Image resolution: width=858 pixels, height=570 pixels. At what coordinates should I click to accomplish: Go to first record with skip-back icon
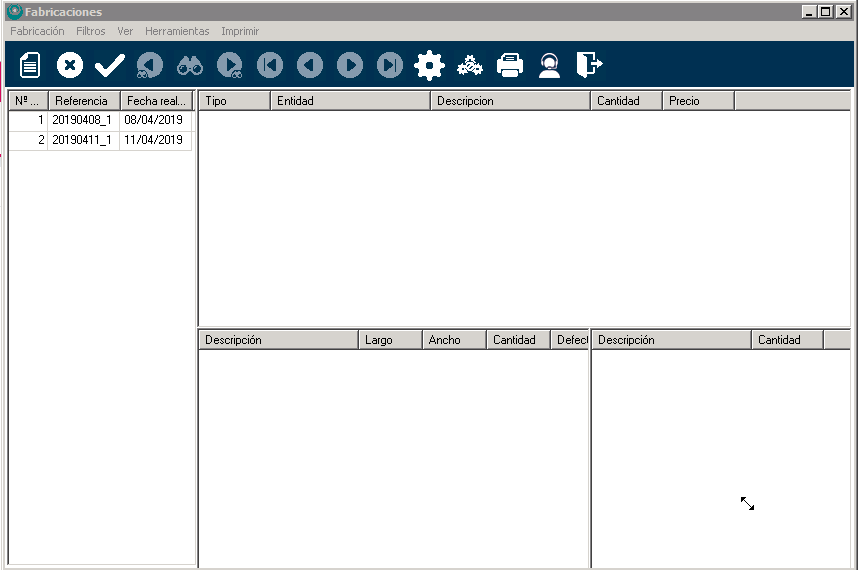tap(270, 66)
